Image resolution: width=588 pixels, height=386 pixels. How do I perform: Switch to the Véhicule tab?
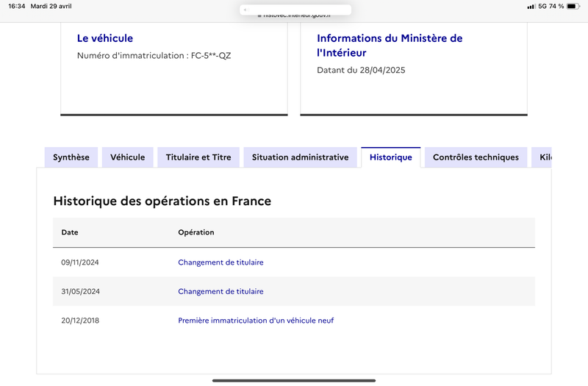click(x=127, y=157)
